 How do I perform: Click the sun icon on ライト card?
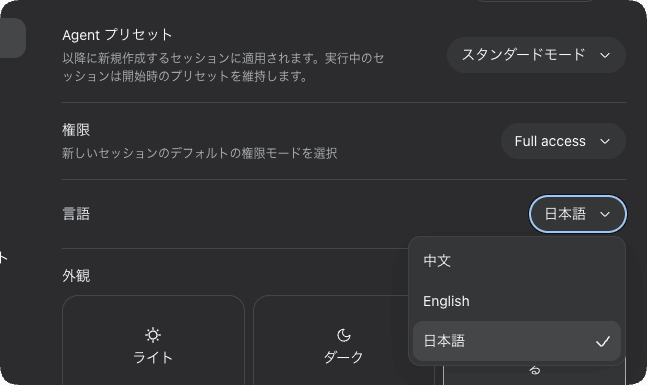(153, 335)
